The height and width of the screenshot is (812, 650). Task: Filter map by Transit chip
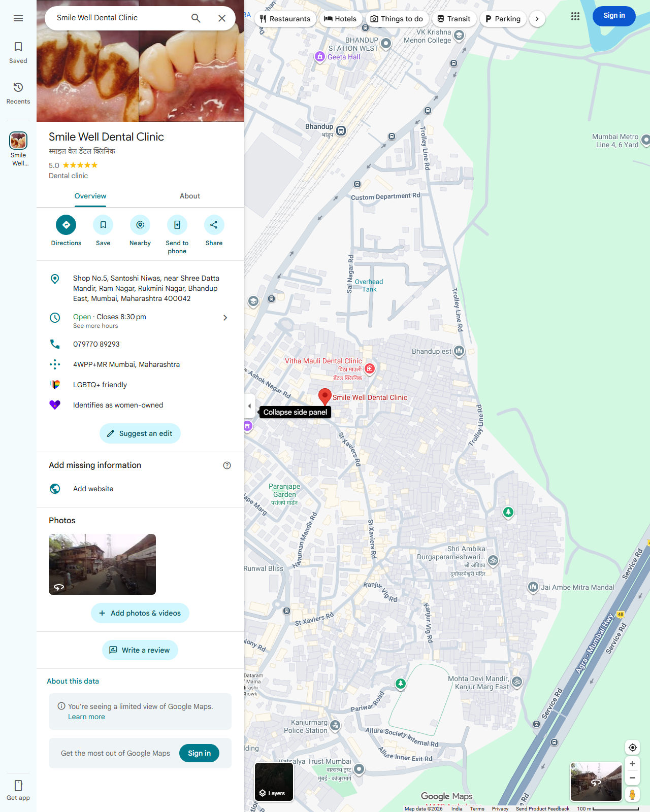pyautogui.click(x=454, y=19)
